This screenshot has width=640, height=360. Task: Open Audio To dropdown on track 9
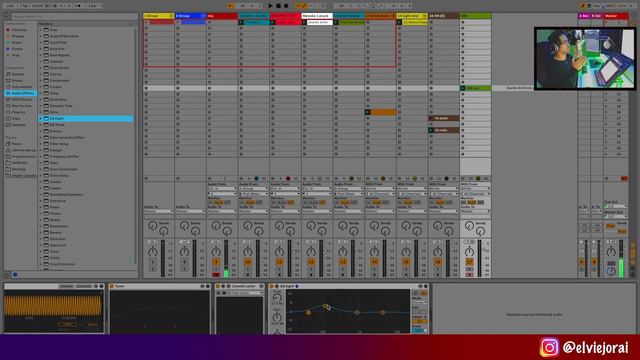(222, 211)
